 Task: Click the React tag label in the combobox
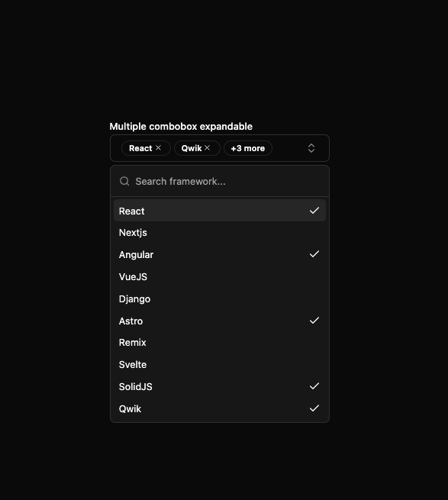(x=140, y=148)
